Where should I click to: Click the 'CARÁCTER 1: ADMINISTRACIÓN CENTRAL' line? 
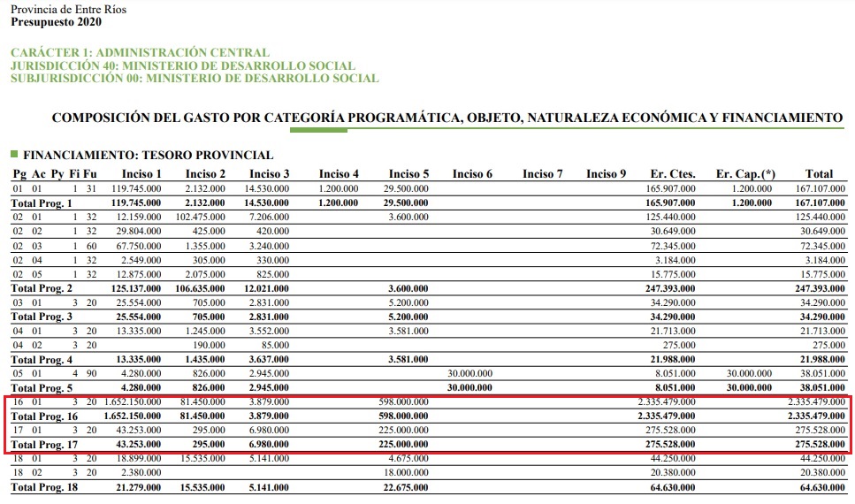pyautogui.click(x=140, y=53)
